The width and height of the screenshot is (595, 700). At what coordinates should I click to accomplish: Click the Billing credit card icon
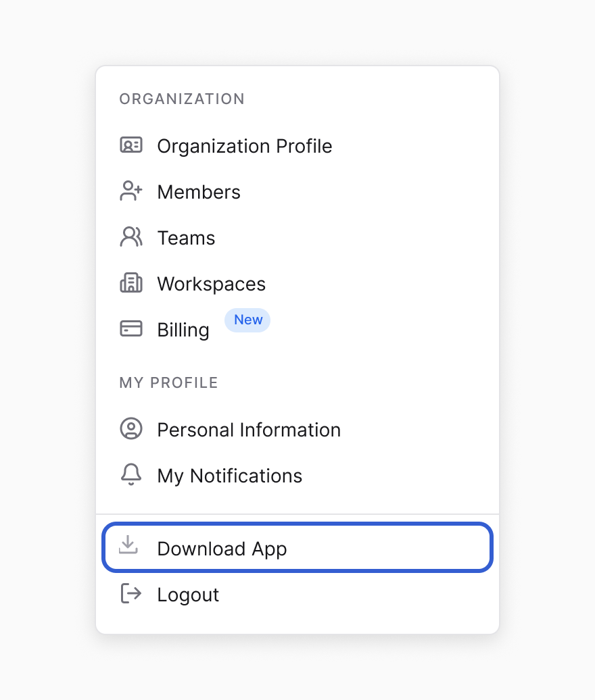(x=131, y=328)
